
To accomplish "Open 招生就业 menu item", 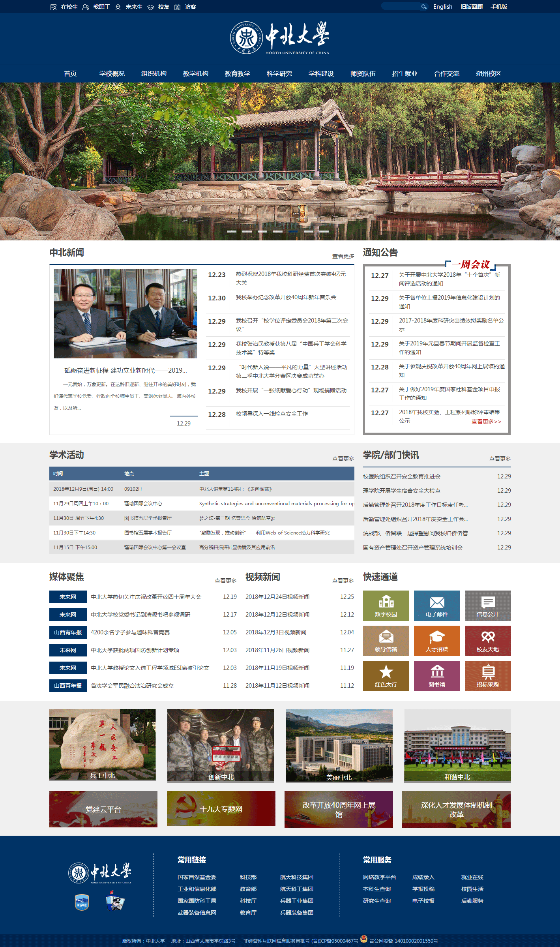I will pos(405,74).
